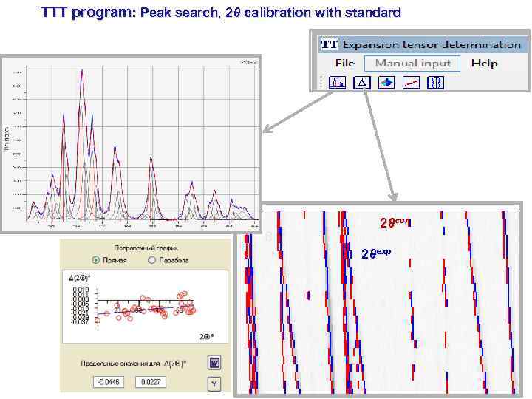The image size is (532, 399).
Task: Click the 'Поправочный график' label
Action: [146, 248]
